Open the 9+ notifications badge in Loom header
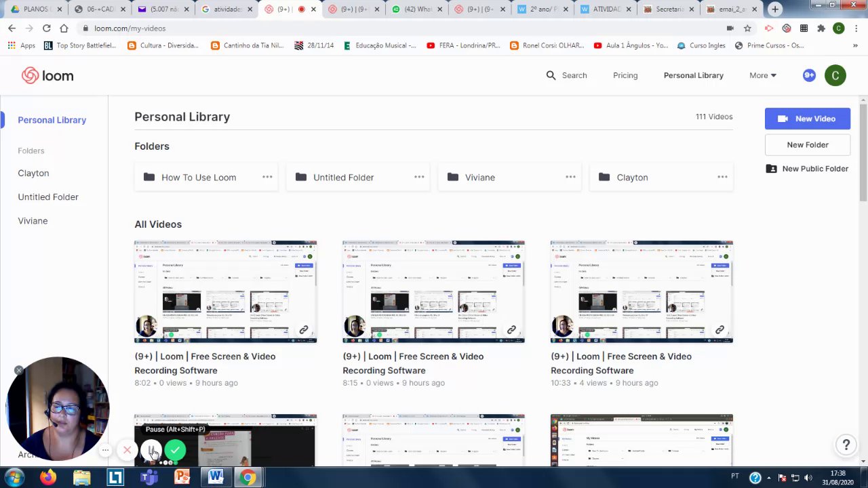Viewport: 868px width, 488px height. [809, 75]
